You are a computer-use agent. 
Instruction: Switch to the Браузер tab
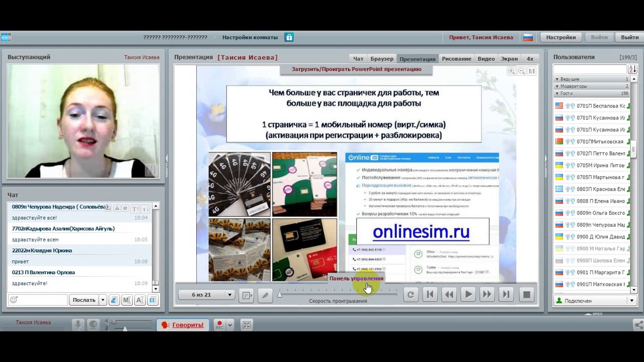click(x=382, y=59)
